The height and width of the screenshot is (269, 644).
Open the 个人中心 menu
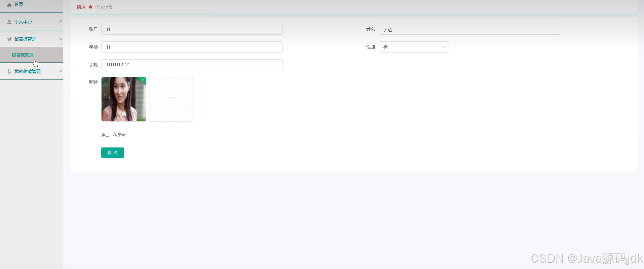pyautogui.click(x=32, y=22)
